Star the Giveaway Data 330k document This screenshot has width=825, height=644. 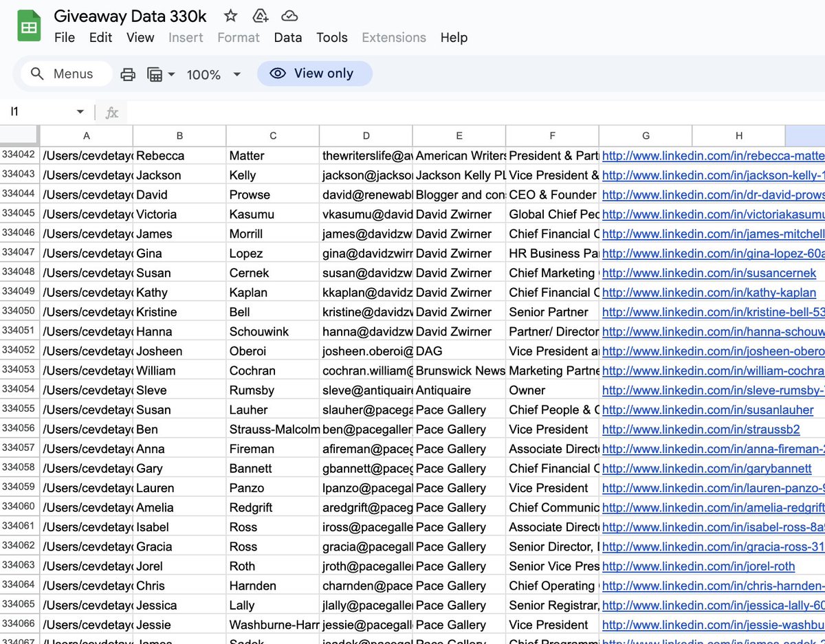tap(230, 16)
